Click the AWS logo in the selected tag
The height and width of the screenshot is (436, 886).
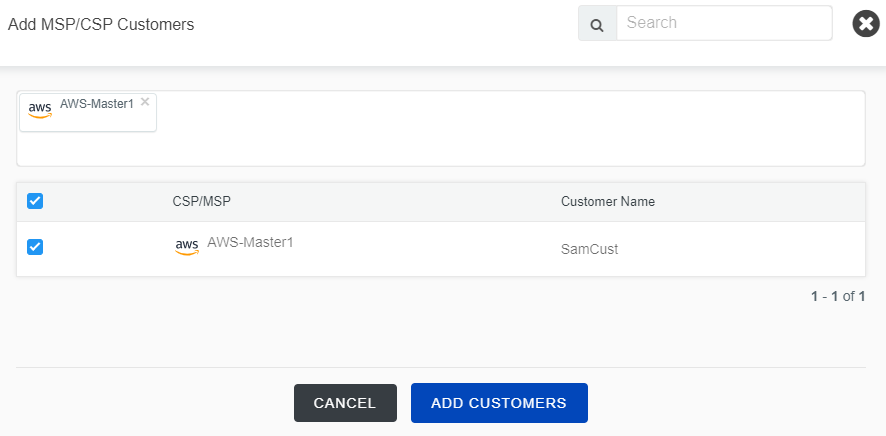point(40,110)
